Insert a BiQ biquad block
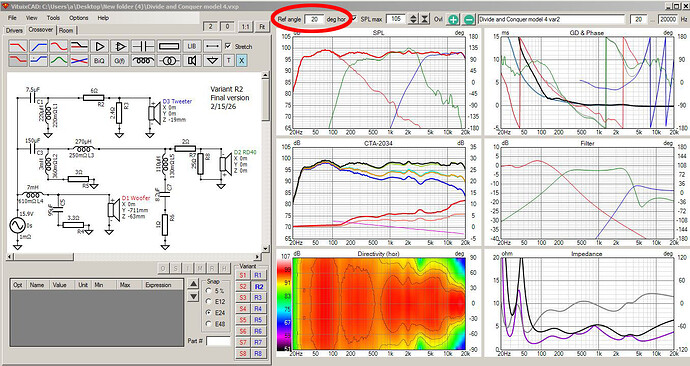690x366 pixels. point(100,60)
